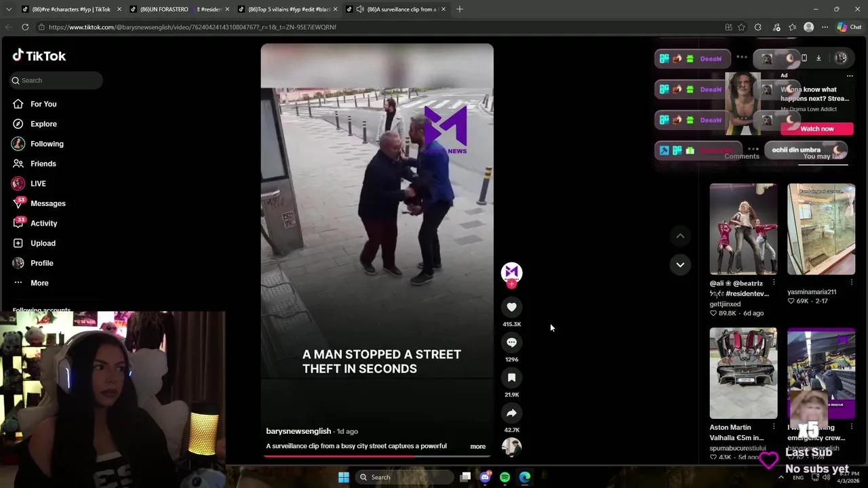Refresh the page in the browser

pyautogui.click(x=25, y=27)
